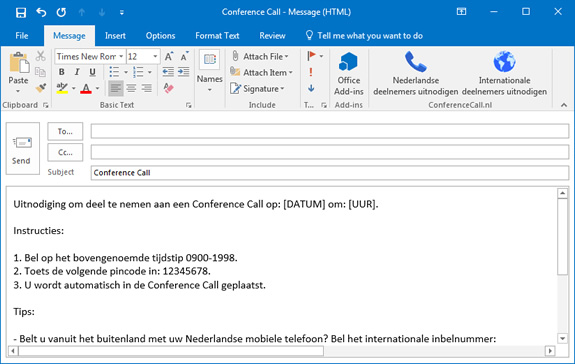This screenshot has height=364, width=575.
Task: Switch to the Insert tab
Action: [115, 36]
